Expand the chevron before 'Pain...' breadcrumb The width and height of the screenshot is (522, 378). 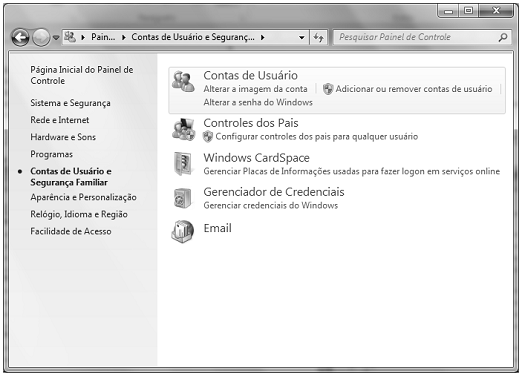pyautogui.click(x=83, y=37)
